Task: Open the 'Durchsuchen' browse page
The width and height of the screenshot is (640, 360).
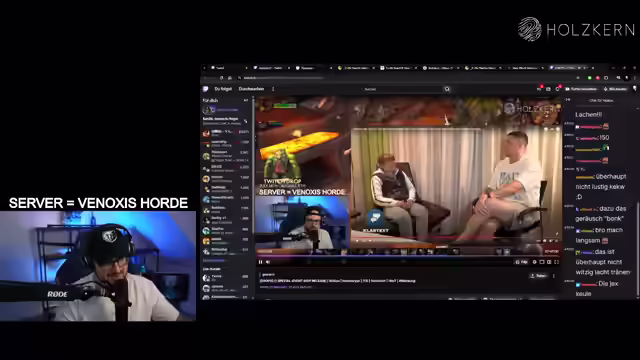Action: click(251, 89)
